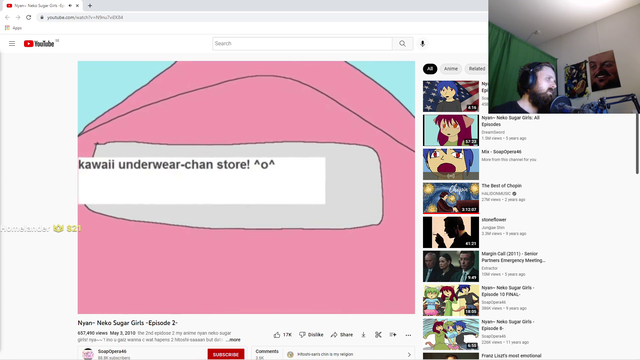Close the Nyan Neko Sugar Girls tab
Image resolution: width=640 pixels, height=360 pixels.
click(x=78, y=6)
